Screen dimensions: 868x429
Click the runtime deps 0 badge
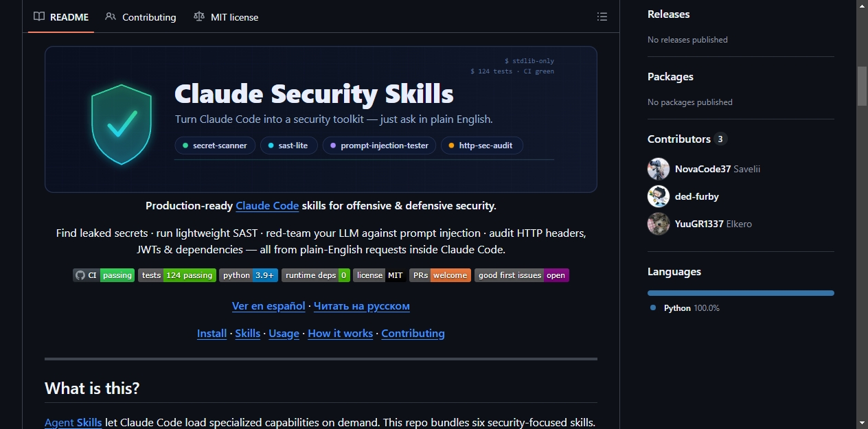click(x=316, y=275)
